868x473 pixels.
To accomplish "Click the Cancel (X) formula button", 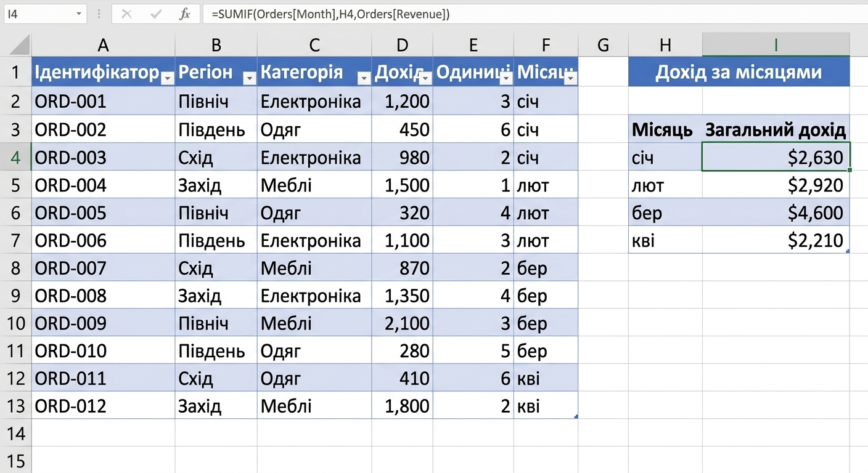I will (x=127, y=14).
